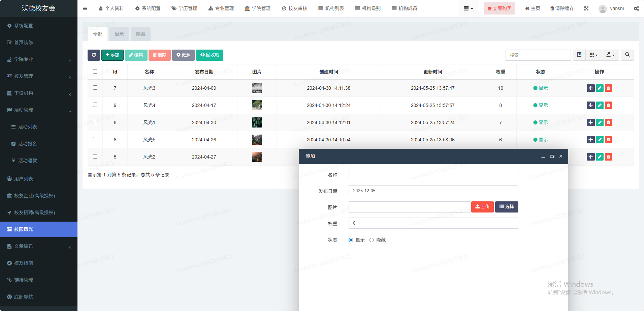Tick the checkbox for row 风光5
Screen dimensions: 644x311
point(95,139)
